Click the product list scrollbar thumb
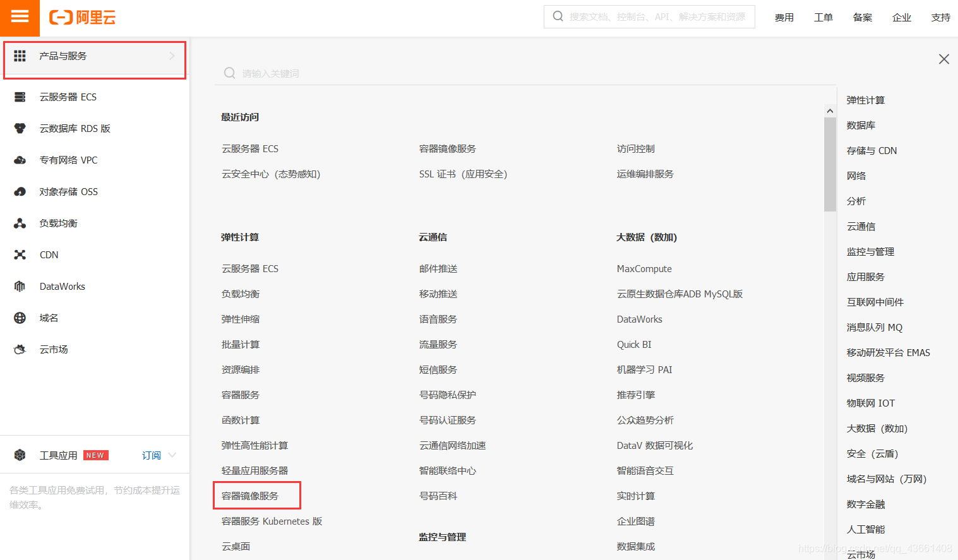The height and width of the screenshot is (560, 958). (x=830, y=164)
